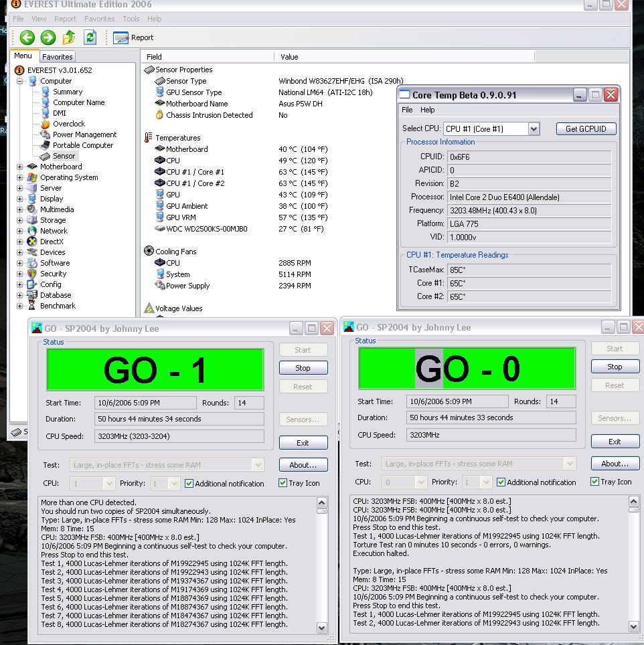The image size is (644, 645).
Task: Open the Select CPU dropdown in Core Temp
Action: (x=534, y=128)
